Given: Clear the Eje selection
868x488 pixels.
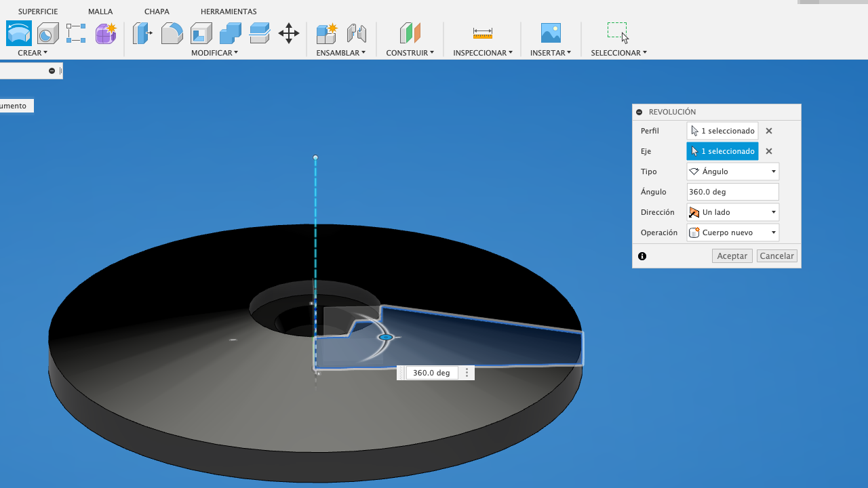Looking at the screenshot, I should pyautogui.click(x=769, y=151).
